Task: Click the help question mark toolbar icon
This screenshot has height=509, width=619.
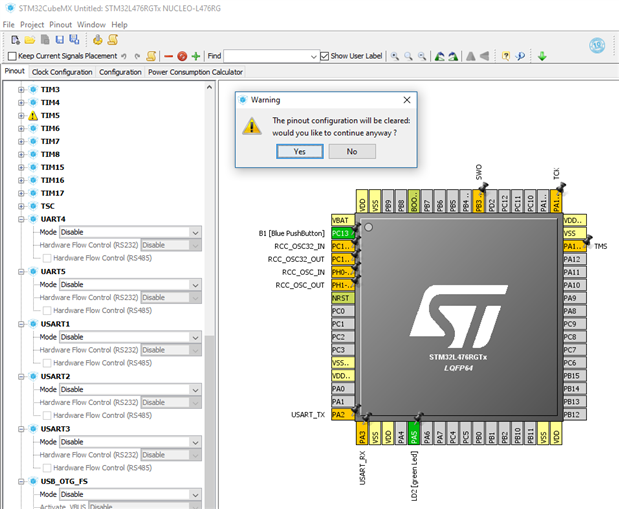Action: [x=505, y=56]
